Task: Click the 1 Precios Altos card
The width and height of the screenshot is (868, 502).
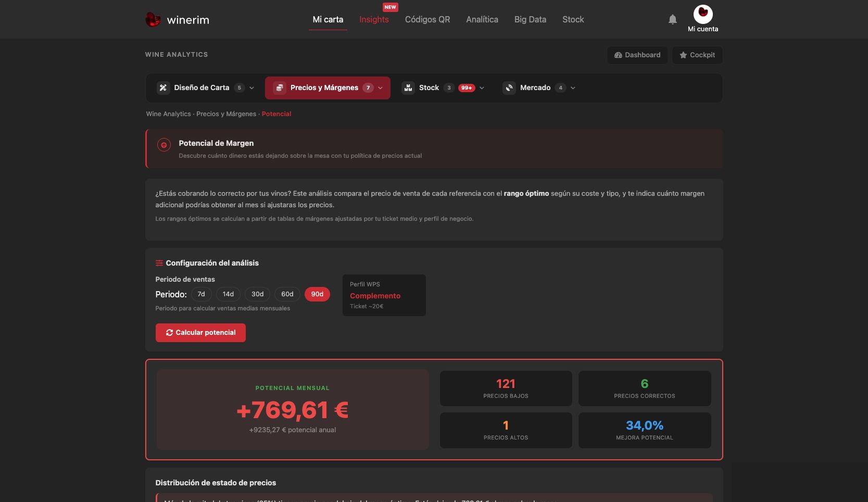Action: coord(506,430)
